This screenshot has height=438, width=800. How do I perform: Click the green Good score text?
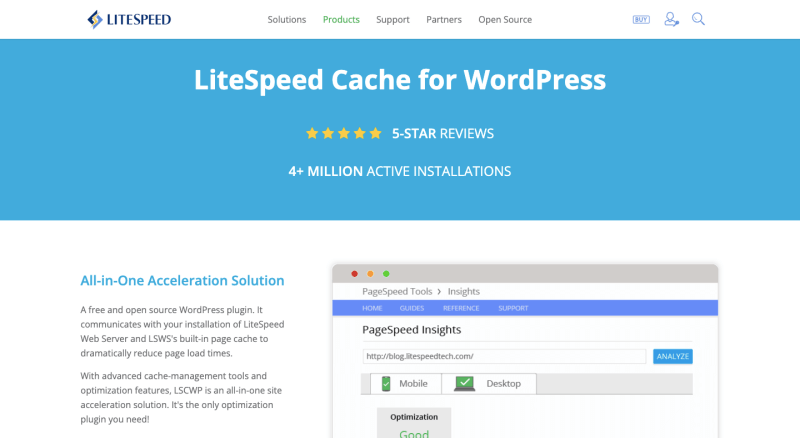414,433
